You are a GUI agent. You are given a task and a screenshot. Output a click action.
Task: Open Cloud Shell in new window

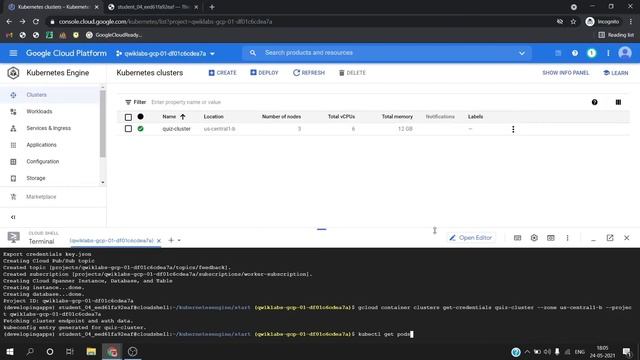click(x=610, y=238)
